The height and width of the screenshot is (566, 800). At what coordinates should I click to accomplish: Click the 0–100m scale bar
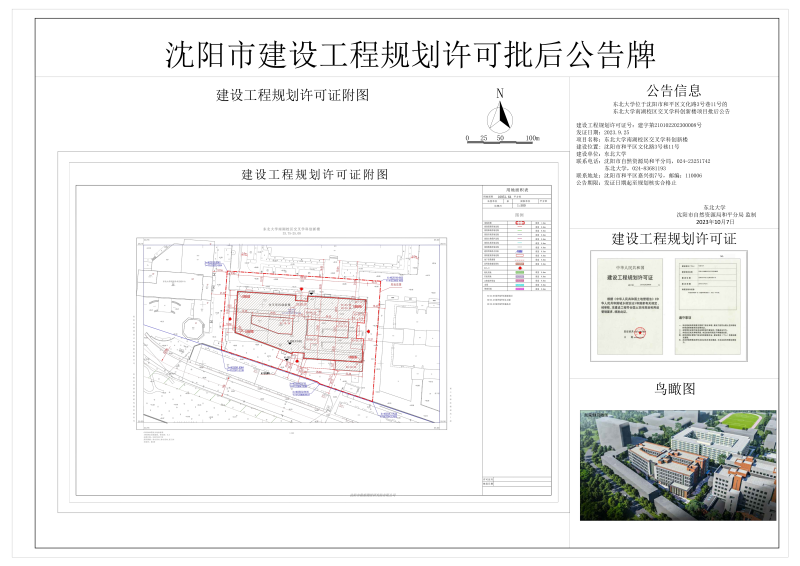503,139
